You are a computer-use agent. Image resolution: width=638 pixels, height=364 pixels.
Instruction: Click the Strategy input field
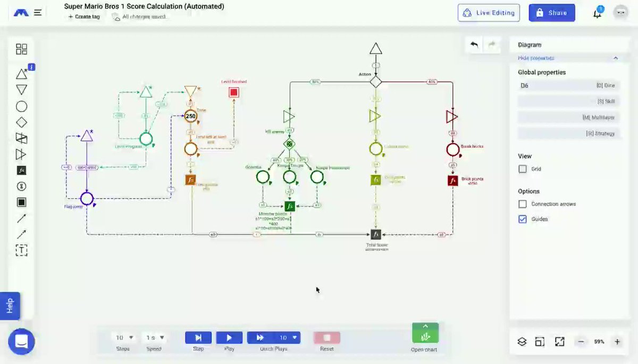point(568,133)
